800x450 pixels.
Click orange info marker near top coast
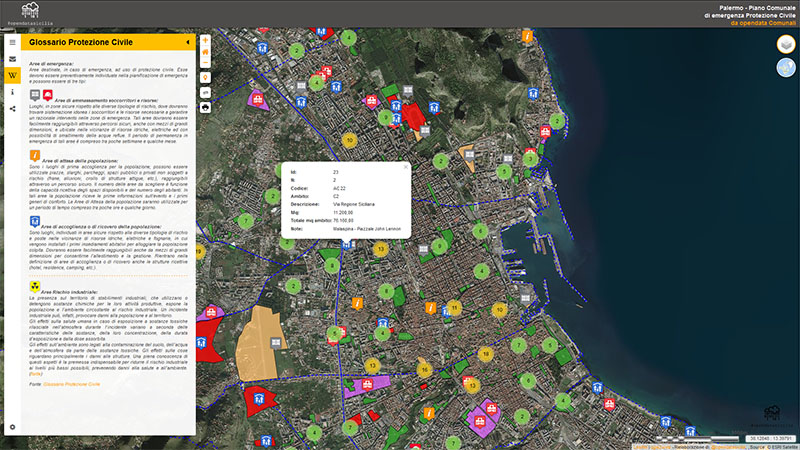(528, 36)
